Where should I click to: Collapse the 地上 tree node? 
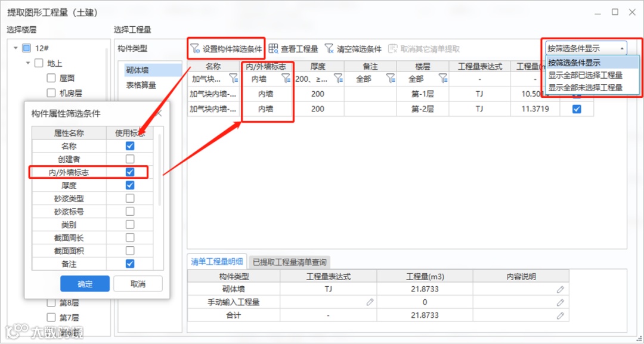[28, 63]
